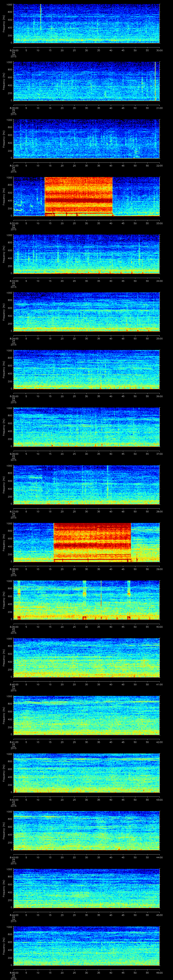Select the spectrogram panel starting at 8:36:00

click(x=86, y=427)
